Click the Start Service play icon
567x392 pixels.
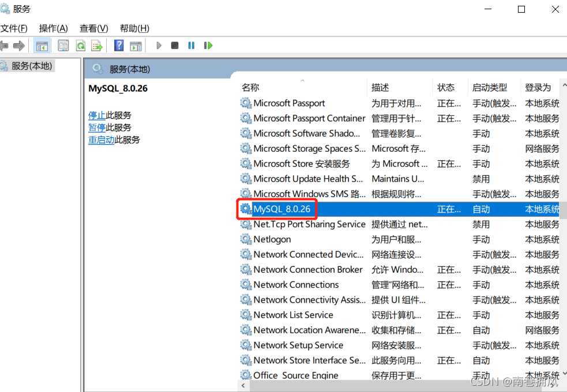pyautogui.click(x=159, y=46)
